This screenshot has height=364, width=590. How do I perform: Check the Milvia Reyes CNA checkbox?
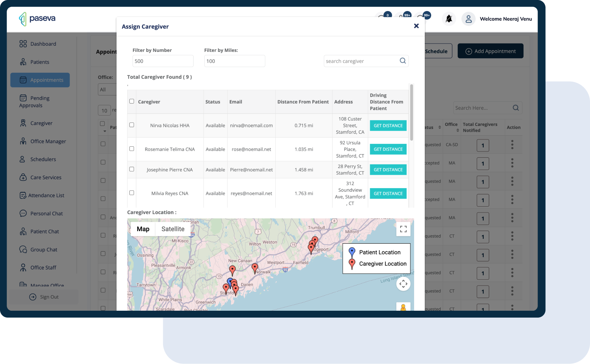[132, 193]
